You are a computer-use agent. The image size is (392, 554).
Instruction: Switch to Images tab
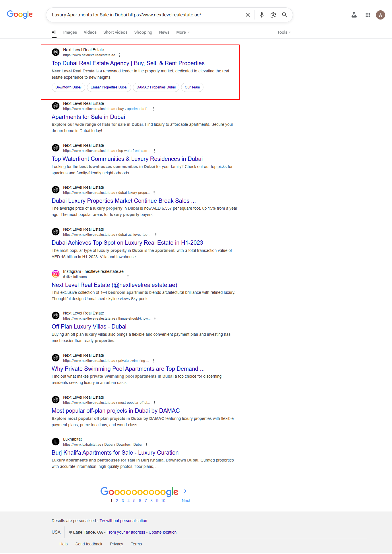click(x=70, y=32)
